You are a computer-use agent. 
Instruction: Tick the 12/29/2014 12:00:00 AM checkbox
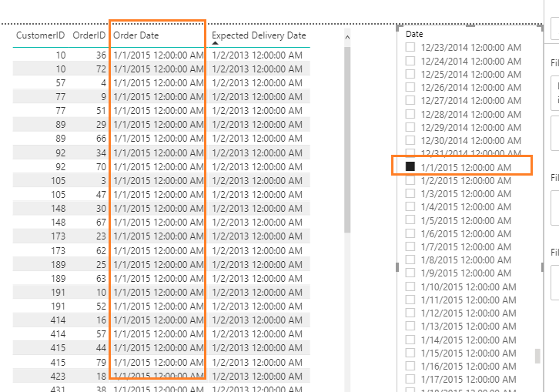(410, 127)
